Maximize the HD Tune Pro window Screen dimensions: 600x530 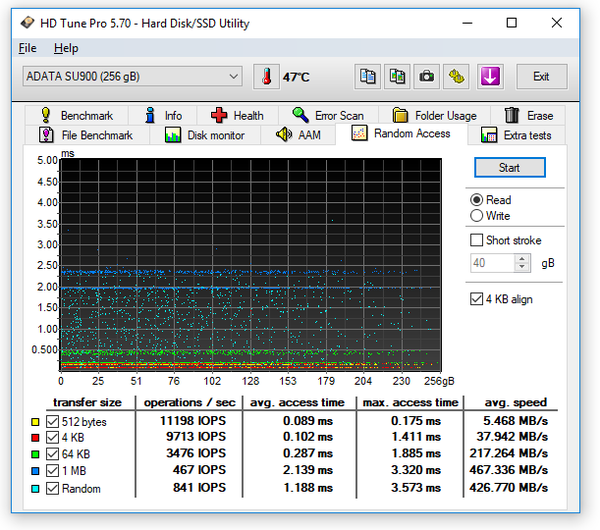point(512,23)
